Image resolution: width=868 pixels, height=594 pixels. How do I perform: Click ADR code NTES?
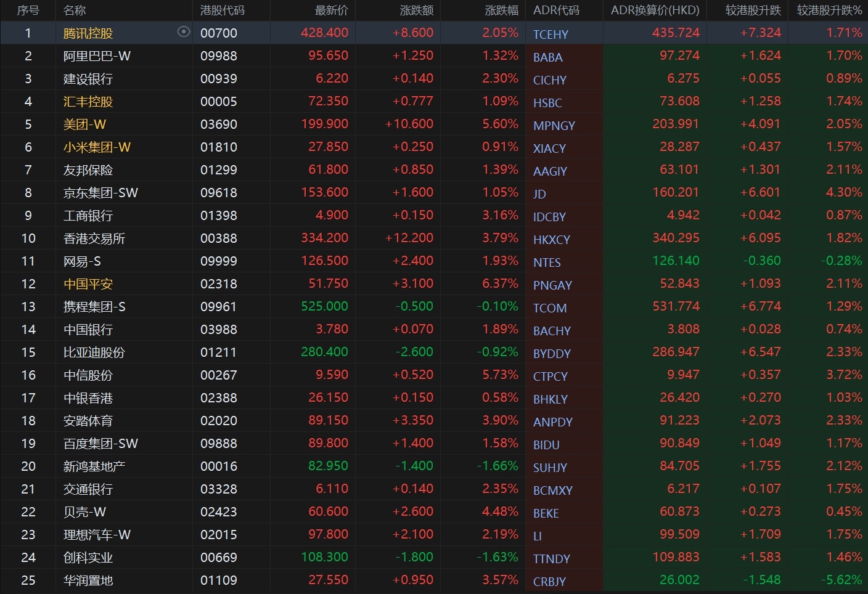click(x=547, y=262)
